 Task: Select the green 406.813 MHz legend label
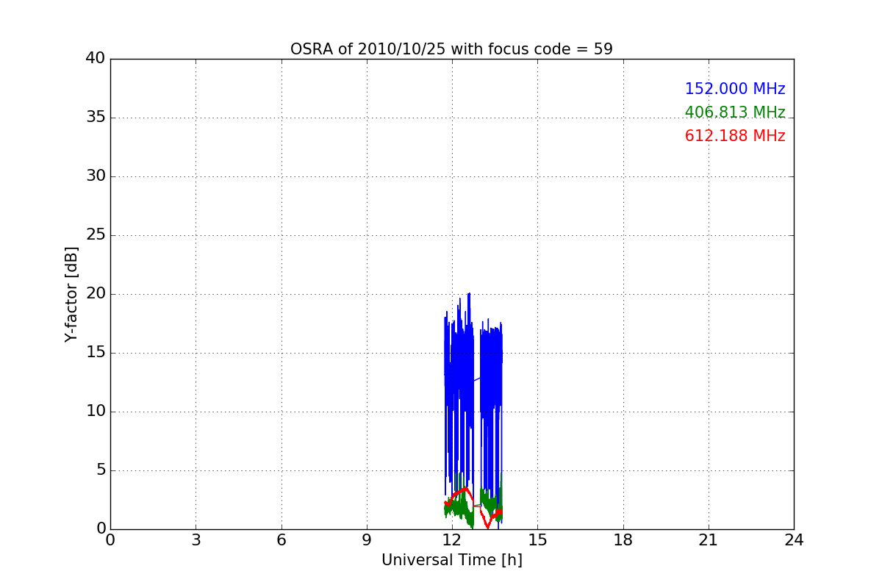pyautogui.click(x=735, y=112)
